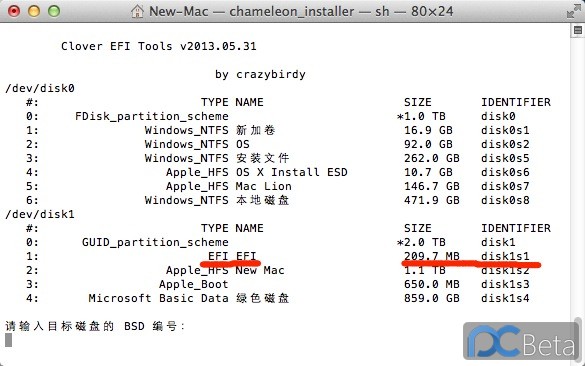Click the green zoom window button
This screenshot has height=366, width=585.
pos(54,11)
